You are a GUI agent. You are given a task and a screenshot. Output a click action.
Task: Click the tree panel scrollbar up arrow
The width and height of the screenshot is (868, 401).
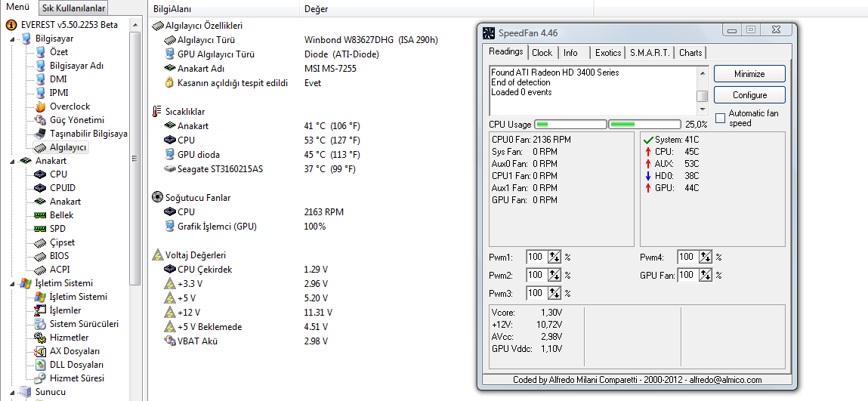(x=134, y=25)
